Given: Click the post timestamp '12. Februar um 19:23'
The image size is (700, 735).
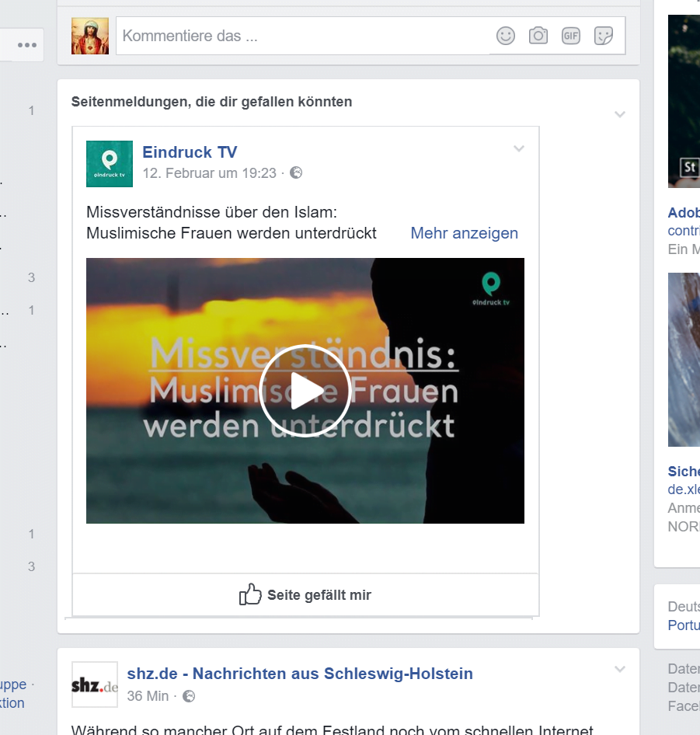Looking at the screenshot, I should click(210, 173).
